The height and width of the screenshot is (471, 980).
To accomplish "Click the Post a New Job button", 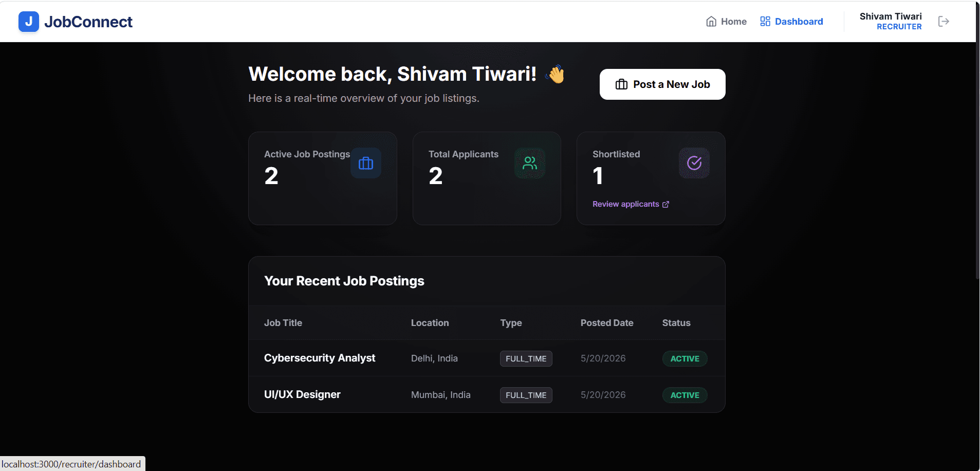I will (662, 84).
